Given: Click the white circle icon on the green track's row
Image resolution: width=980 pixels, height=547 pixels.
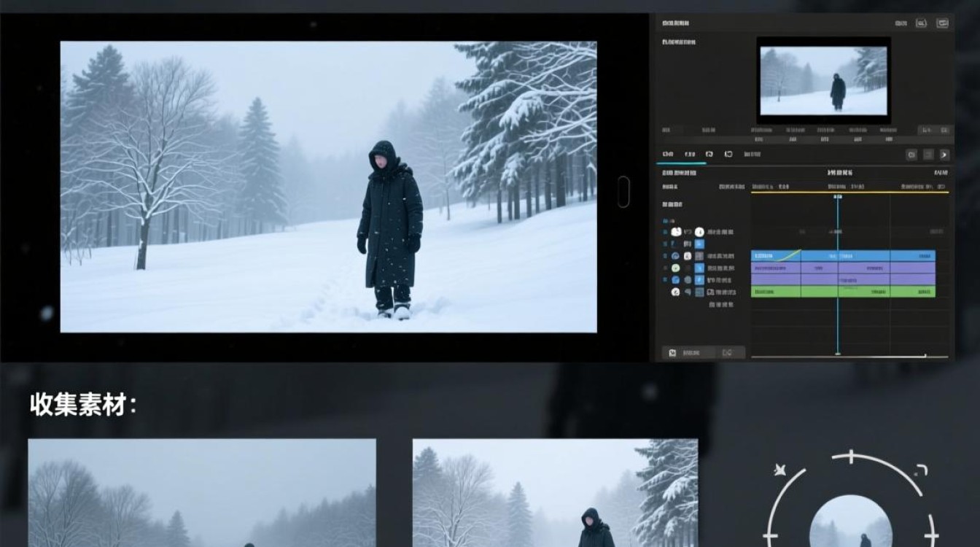Looking at the screenshot, I should 676,292.
